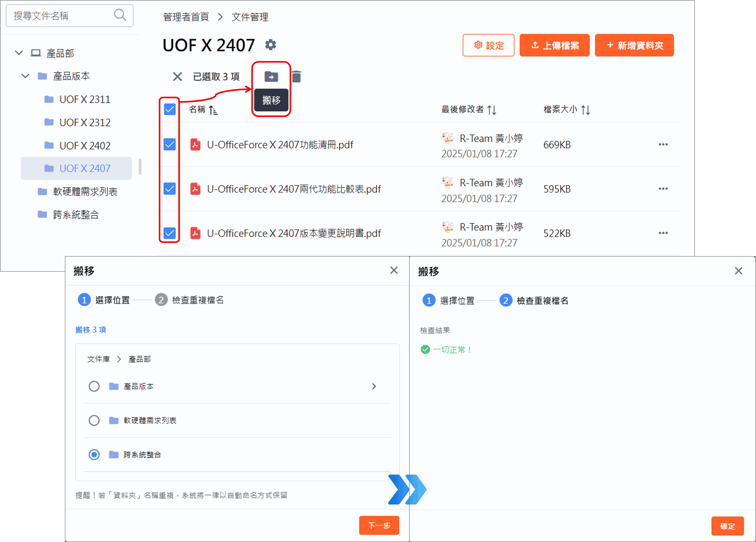Clear selection with X next to 已選取 3 項
The width and height of the screenshot is (756, 542).
click(x=177, y=77)
